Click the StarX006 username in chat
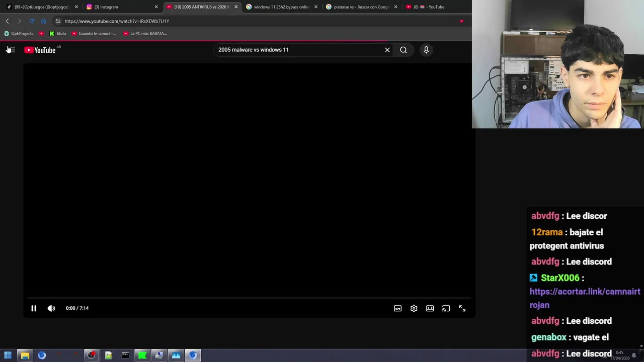The image size is (644, 362). pyautogui.click(x=560, y=278)
